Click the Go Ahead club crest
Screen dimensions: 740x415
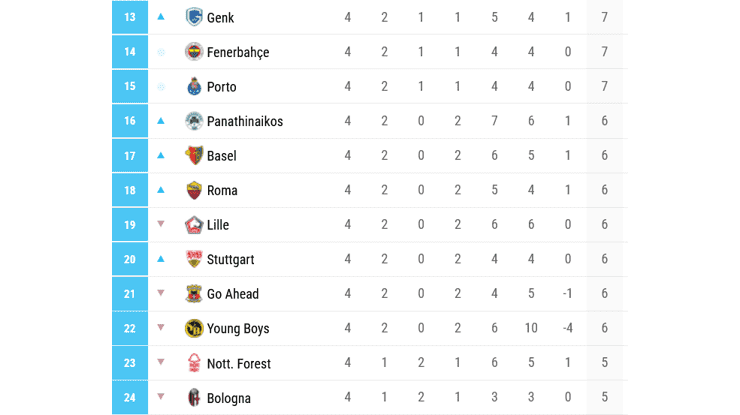pos(194,294)
